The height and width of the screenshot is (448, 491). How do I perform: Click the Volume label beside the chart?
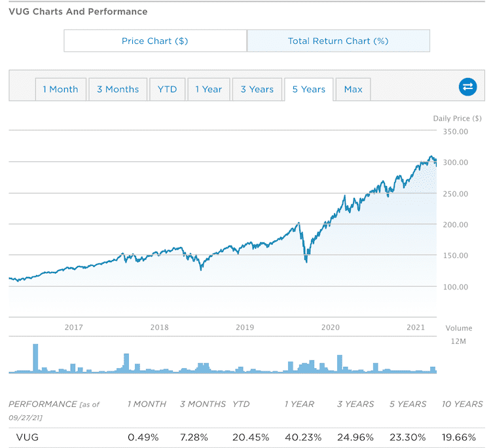pos(459,328)
